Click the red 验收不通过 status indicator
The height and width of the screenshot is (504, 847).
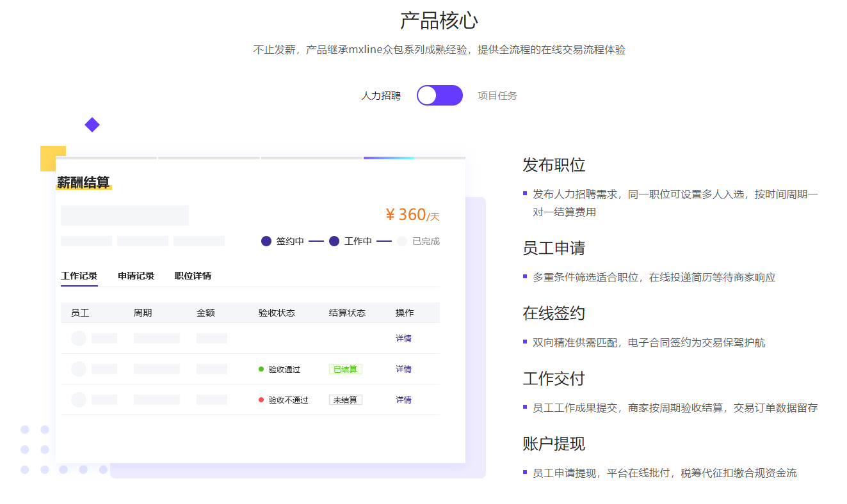coord(261,400)
